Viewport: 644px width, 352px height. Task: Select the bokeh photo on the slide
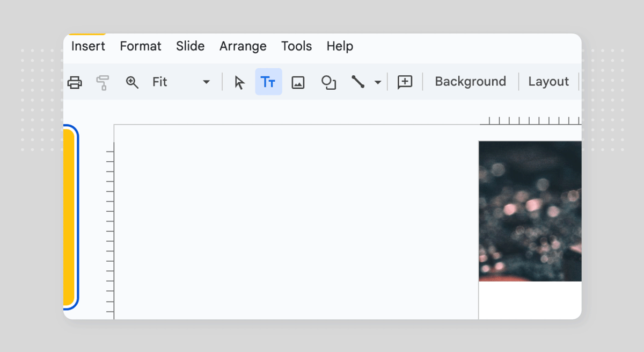[530, 211]
